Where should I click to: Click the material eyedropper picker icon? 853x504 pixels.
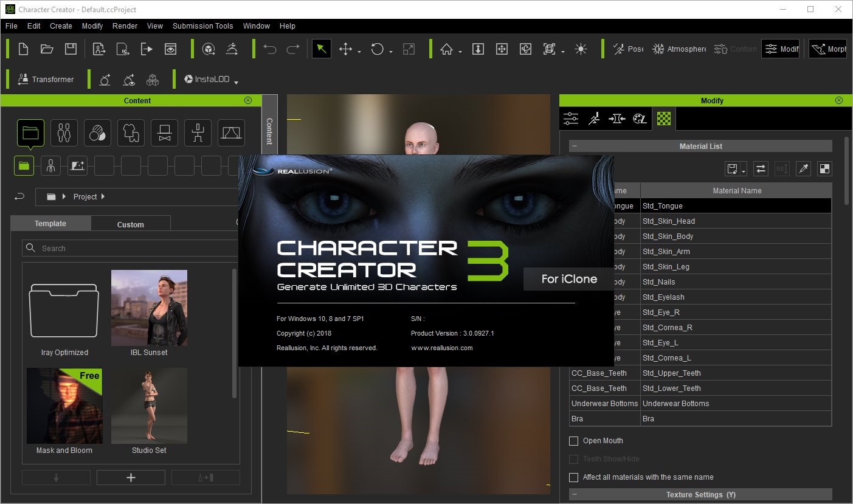coord(804,169)
